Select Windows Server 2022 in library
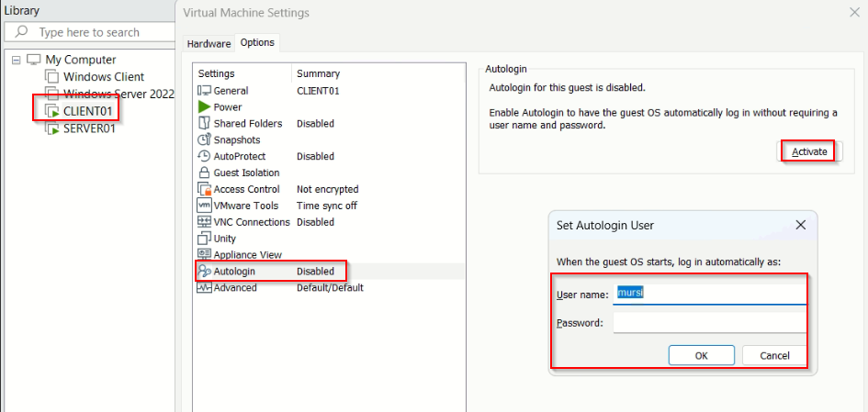The height and width of the screenshot is (412, 868). point(119,94)
